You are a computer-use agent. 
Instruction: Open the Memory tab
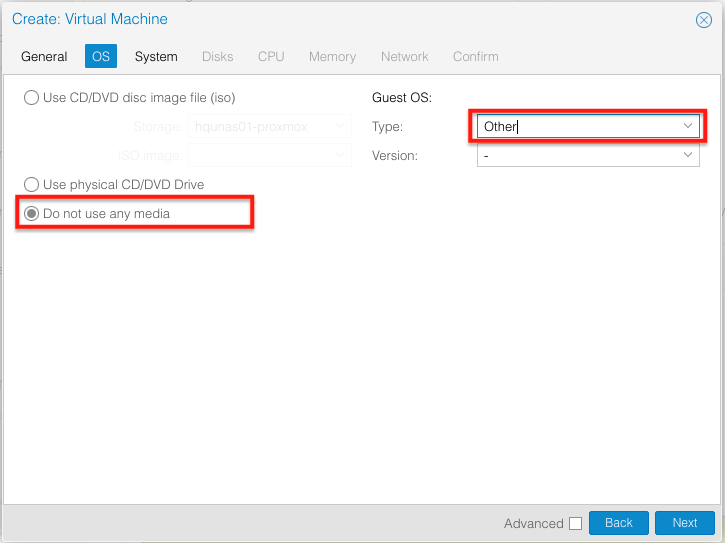click(x=332, y=57)
